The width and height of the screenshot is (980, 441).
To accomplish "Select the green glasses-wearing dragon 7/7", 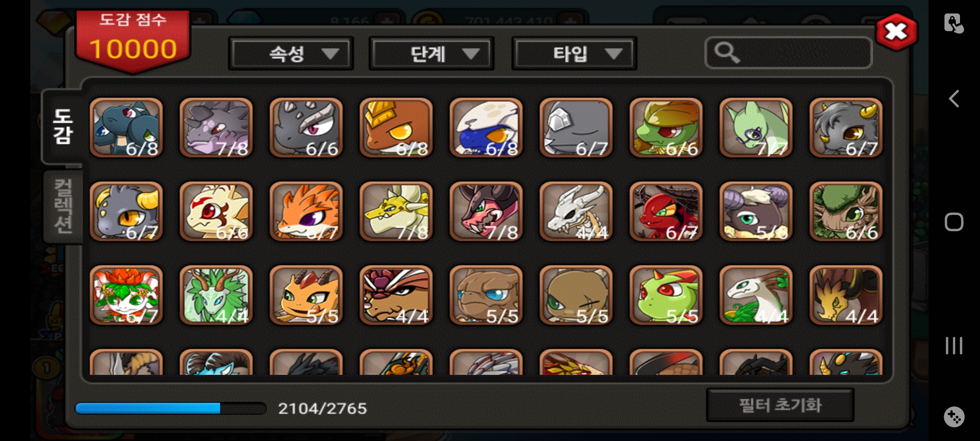I will tap(756, 128).
